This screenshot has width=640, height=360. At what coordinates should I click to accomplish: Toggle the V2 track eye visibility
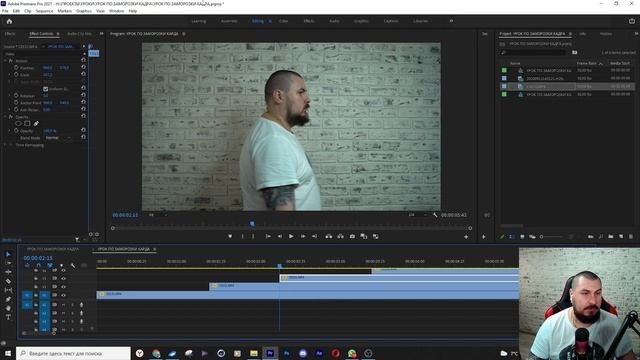(x=63, y=287)
